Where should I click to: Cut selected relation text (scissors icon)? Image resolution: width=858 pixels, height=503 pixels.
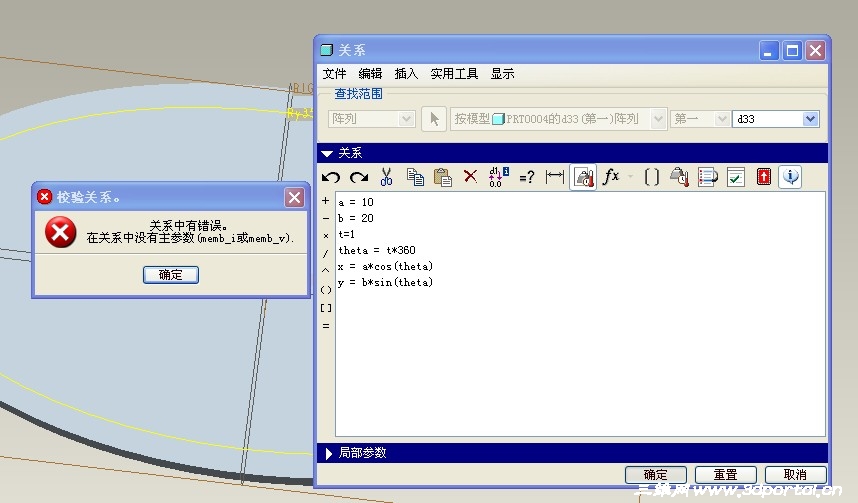point(386,177)
